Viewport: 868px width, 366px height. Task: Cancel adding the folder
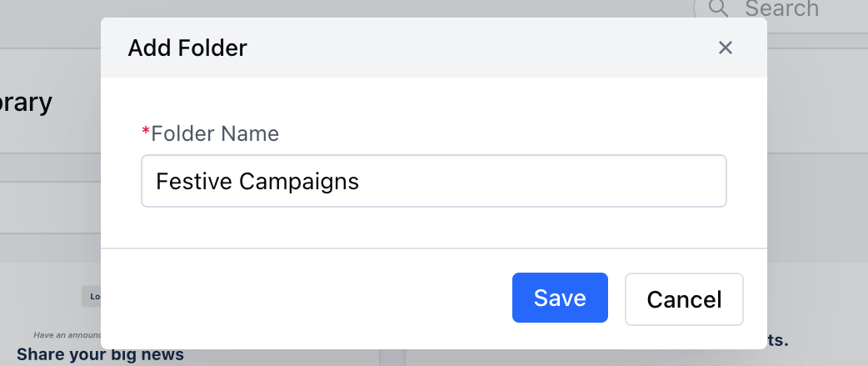[x=684, y=299]
